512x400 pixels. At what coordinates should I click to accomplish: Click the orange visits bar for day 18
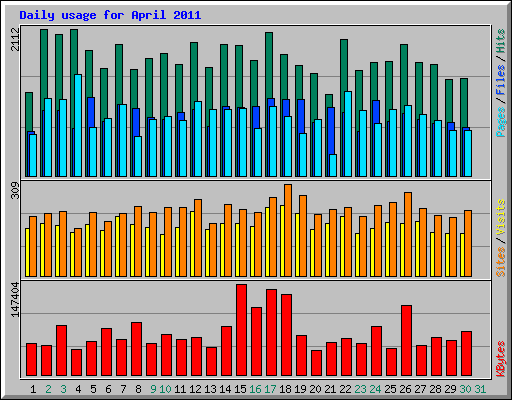coord(288,230)
